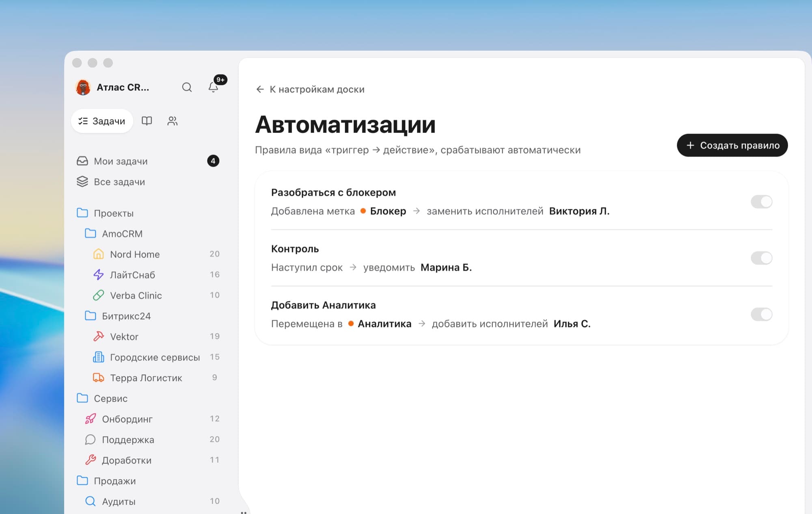The image size is (812, 514).
Task: Toggle the Контроль rule switch
Action: [761, 258]
